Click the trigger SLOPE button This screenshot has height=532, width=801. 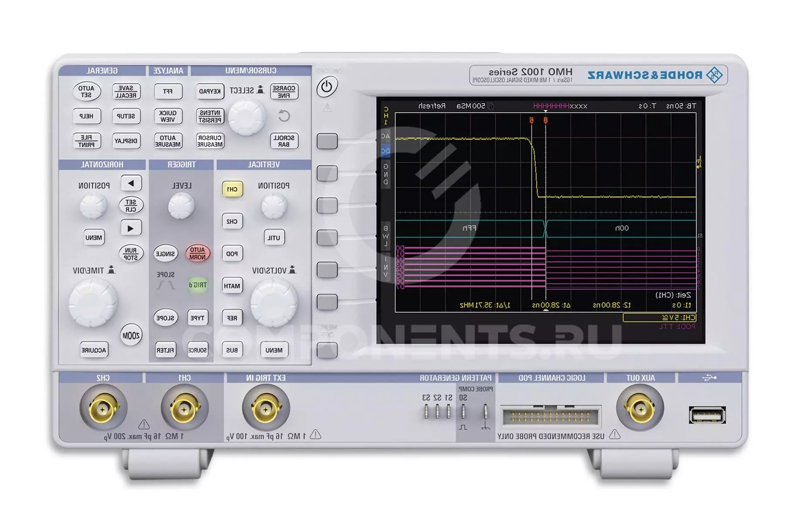click(166, 318)
